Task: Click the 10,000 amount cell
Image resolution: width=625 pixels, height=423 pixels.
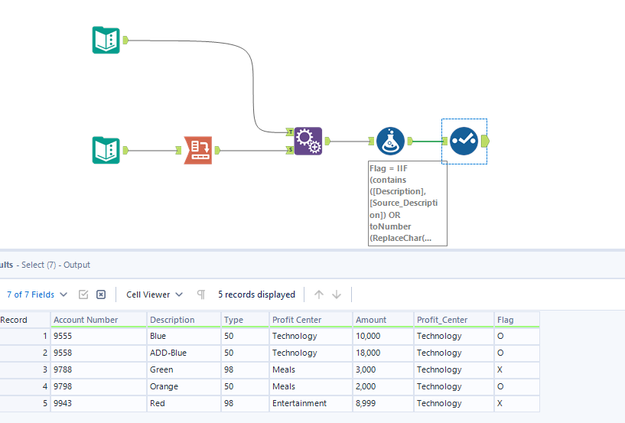Action: pos(383,336)
